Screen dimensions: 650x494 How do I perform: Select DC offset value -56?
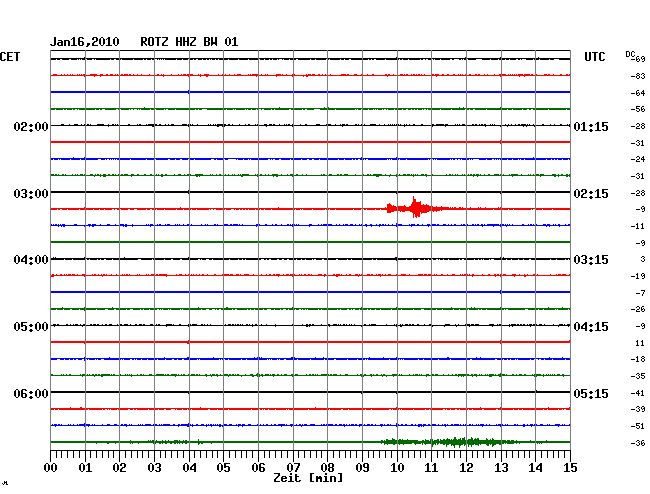(x=638, y=109)
